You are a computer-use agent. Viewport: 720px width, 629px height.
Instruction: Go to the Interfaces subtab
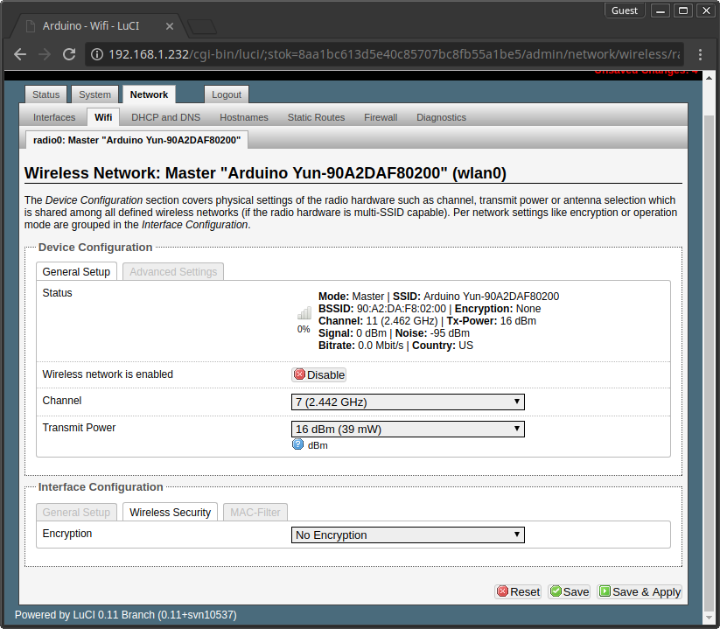point(54,118)
